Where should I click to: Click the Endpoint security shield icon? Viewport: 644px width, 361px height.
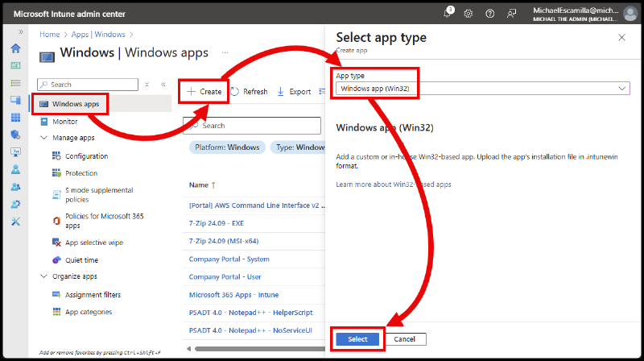pyautogui.click(x=15, y=135)
